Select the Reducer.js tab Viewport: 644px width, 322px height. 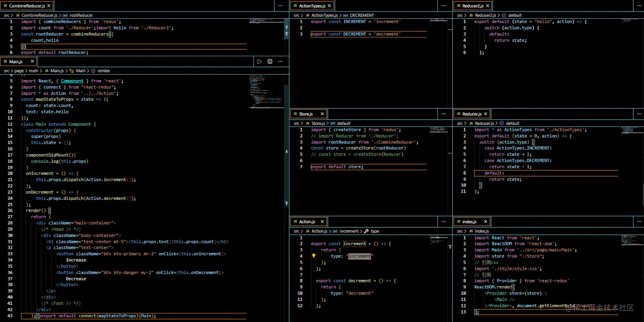(x=471, y=114)
